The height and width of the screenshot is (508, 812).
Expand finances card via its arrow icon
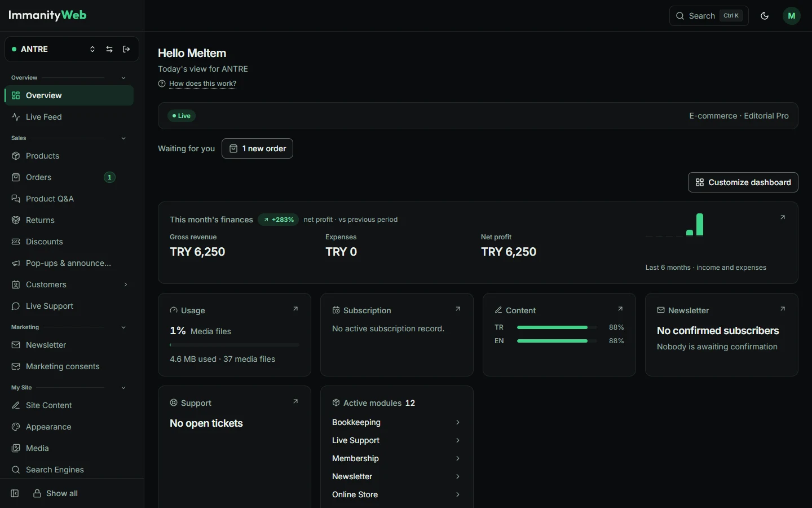click(783, 217)
